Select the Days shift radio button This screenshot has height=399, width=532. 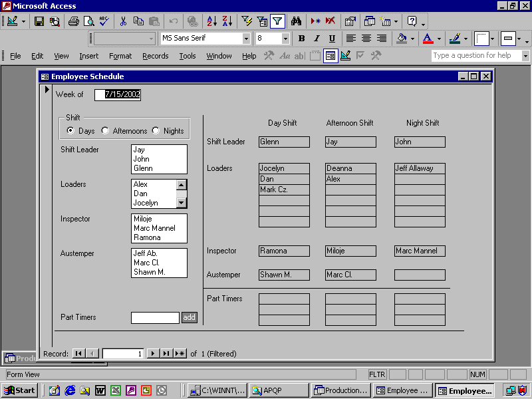click(70, 130)
